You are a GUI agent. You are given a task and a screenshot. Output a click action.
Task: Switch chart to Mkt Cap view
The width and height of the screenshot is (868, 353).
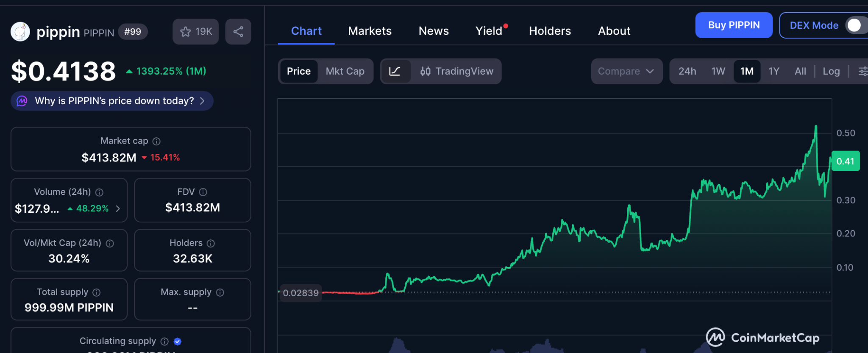pos(345,71)
